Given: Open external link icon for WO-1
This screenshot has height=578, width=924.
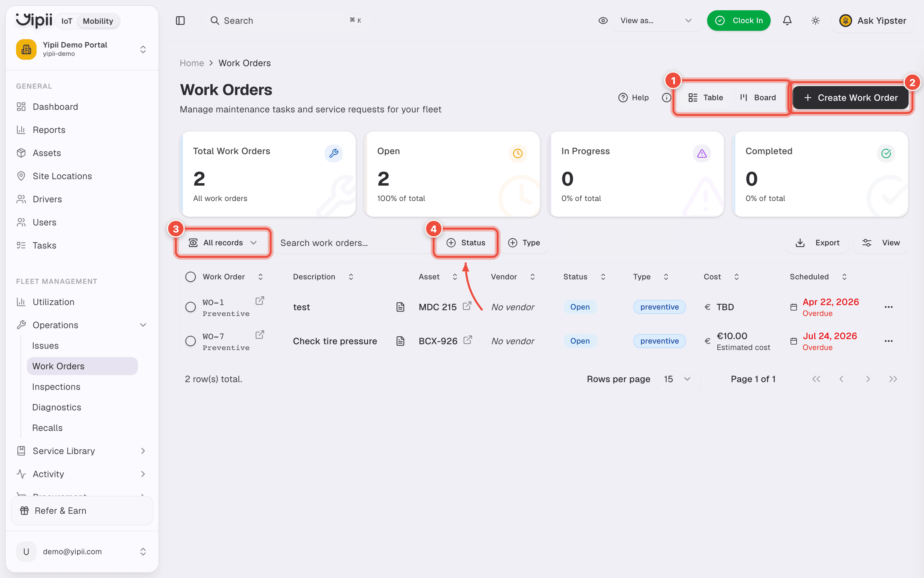Looking at the screenshot, I should pos(260,301).
